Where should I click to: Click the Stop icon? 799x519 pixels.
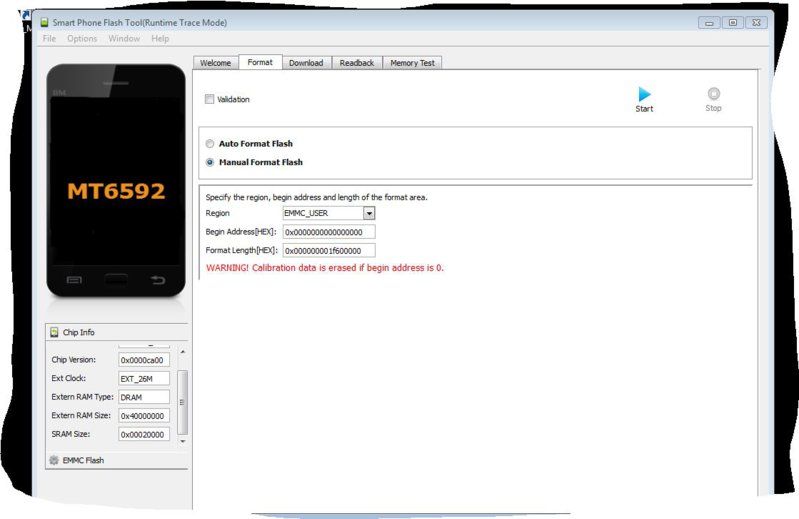tap(713, 94)
